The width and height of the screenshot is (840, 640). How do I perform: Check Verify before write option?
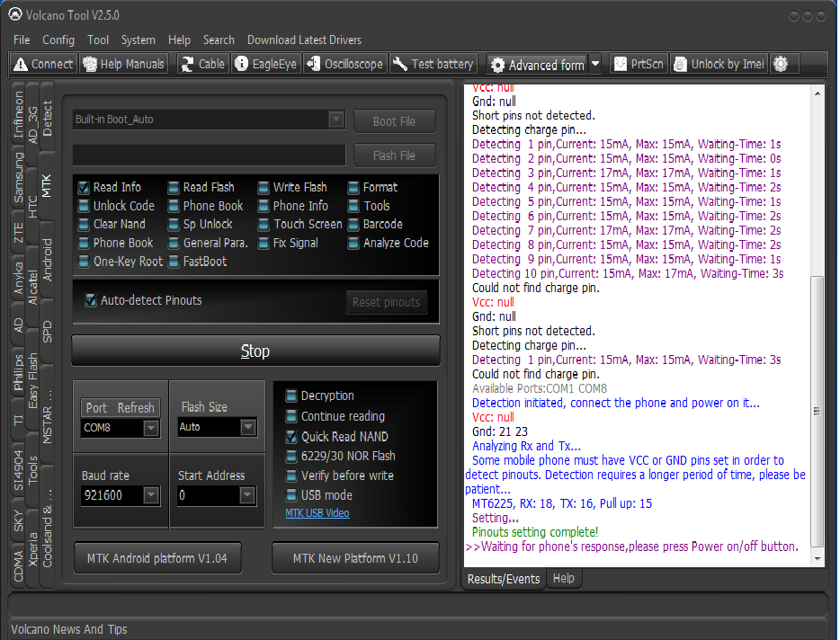pos(291,476)
